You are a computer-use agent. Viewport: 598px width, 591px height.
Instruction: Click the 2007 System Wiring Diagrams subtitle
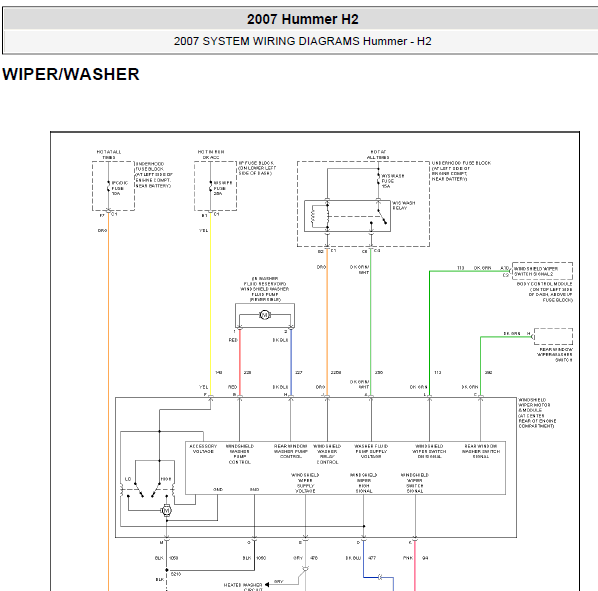[302, 41]
